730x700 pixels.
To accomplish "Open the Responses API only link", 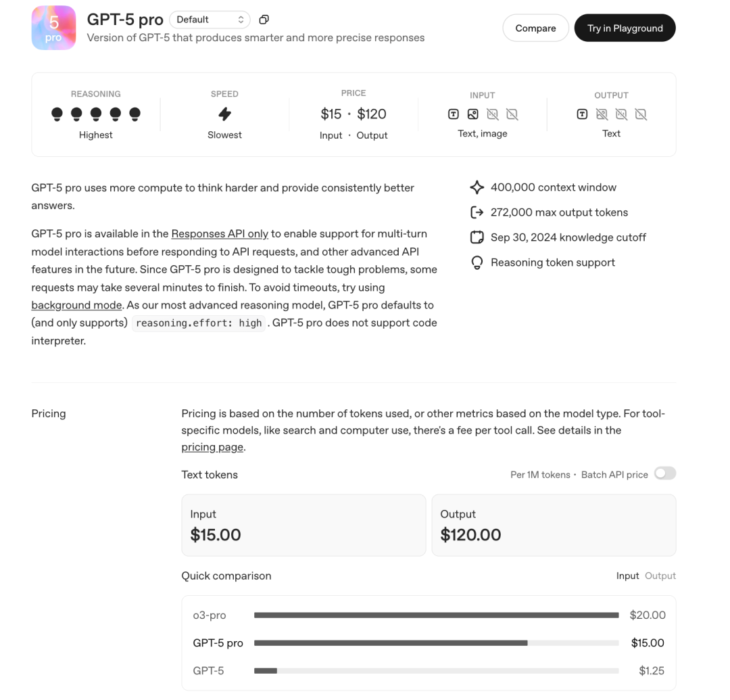I will (220, 233).
